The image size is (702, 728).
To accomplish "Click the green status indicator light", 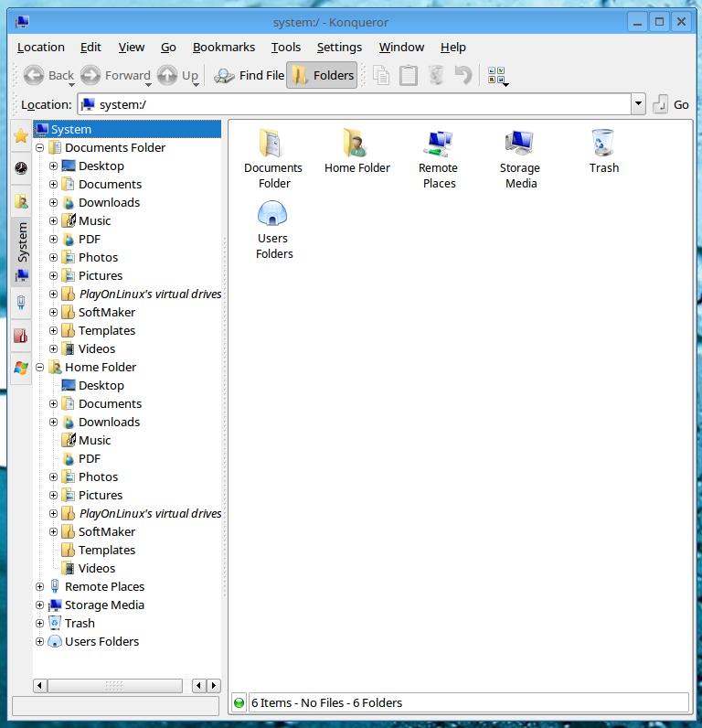I will (x=239, y=703).
